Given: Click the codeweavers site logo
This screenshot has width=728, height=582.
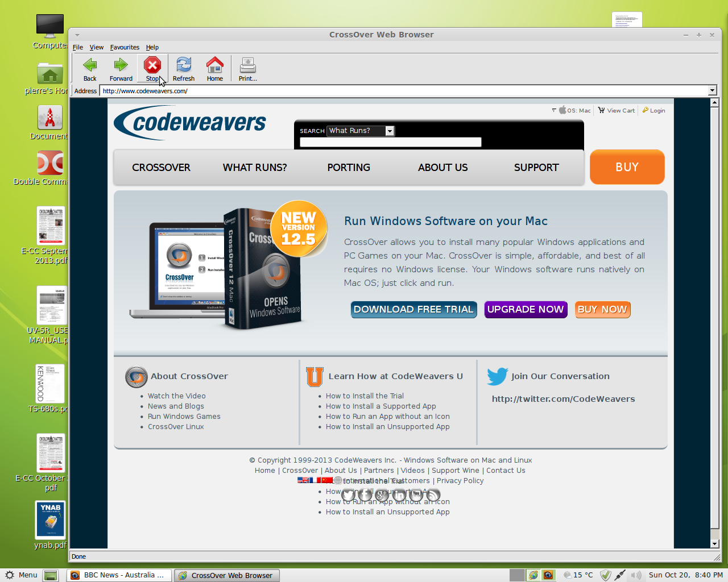Looking at the screenshot, I should pyautogui.click(x=190, y=122).
